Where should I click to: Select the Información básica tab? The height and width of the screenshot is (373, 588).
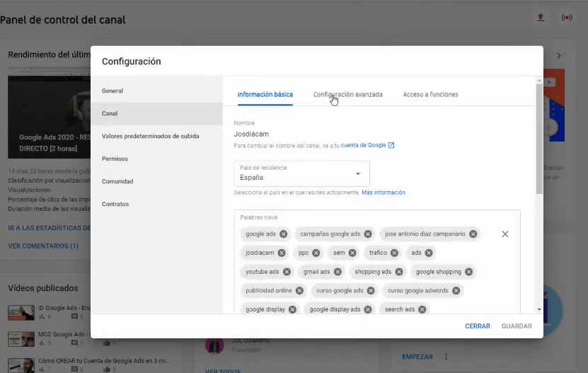pos(265,95)
